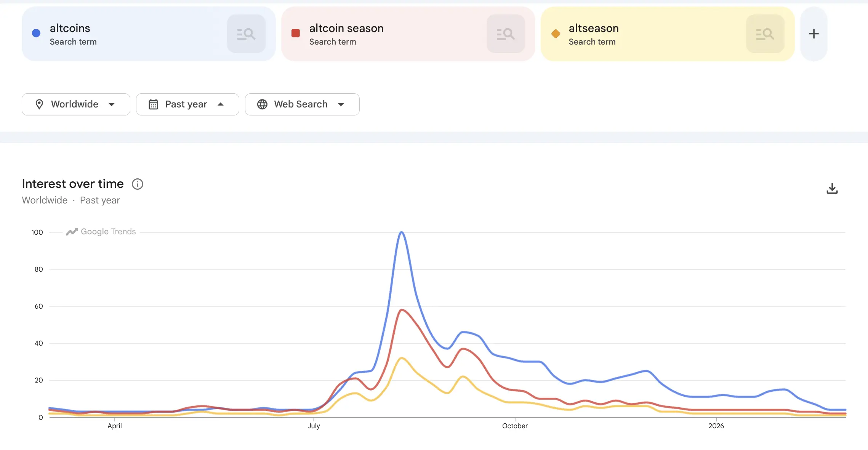Click the Google Trends logo on the chart
The height and width of the screenshot is (450, 868).
[x=100, y=231]
